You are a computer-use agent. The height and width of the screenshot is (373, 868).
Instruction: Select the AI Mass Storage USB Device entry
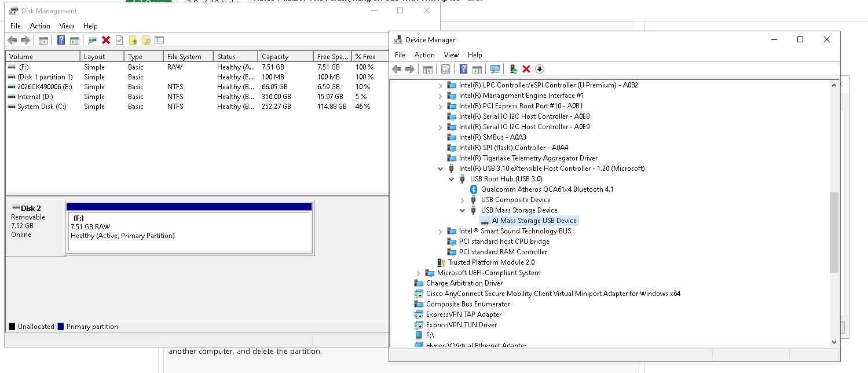[x=533, y=220]
